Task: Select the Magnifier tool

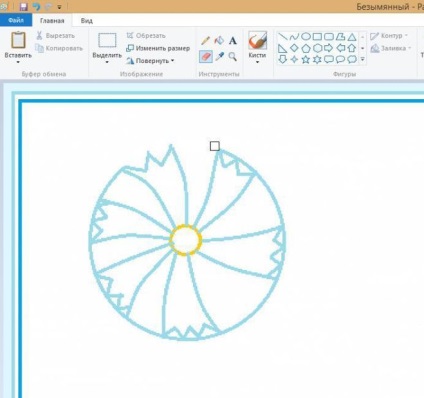Action: pos(233,56)
